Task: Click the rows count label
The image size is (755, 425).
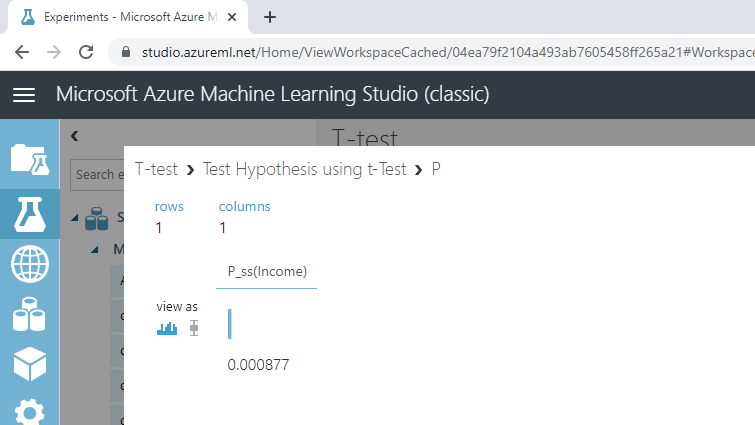Action: 169,206
